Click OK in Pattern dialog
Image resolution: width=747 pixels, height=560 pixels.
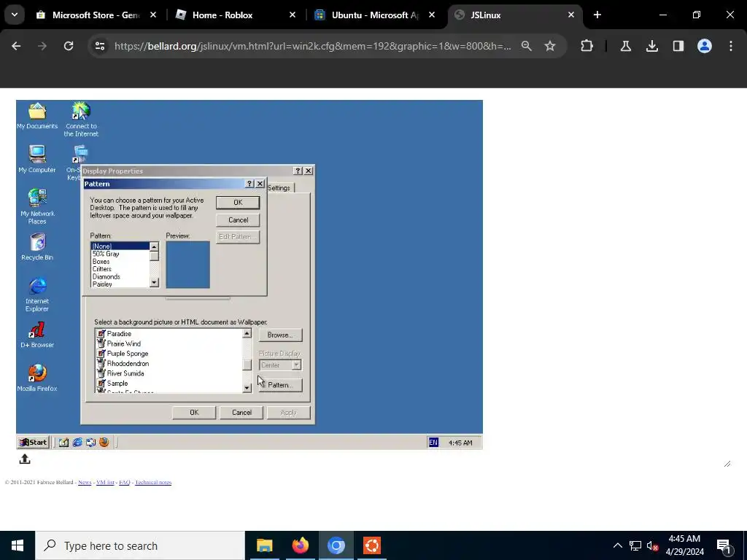tap(238, 203)
